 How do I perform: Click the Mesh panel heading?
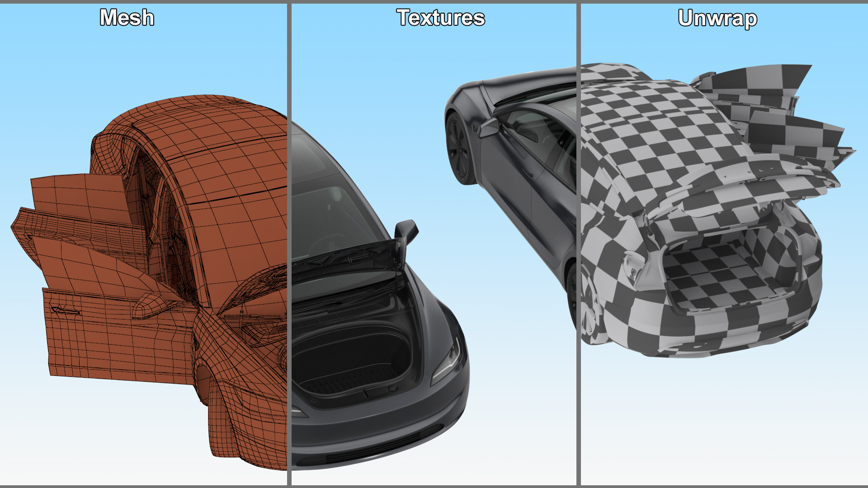[x=127, y=18]
